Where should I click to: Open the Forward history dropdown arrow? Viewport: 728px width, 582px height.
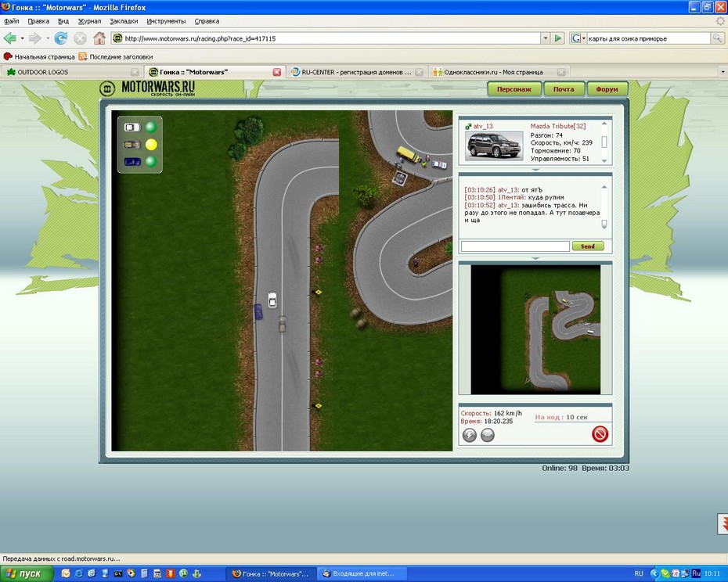pos(47,38)
